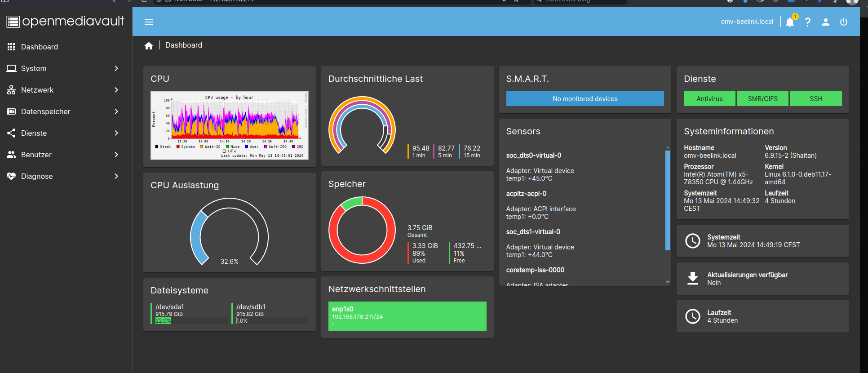Go to home via house icon
Viewport: 868px width, 373px height.
point(149,45)
